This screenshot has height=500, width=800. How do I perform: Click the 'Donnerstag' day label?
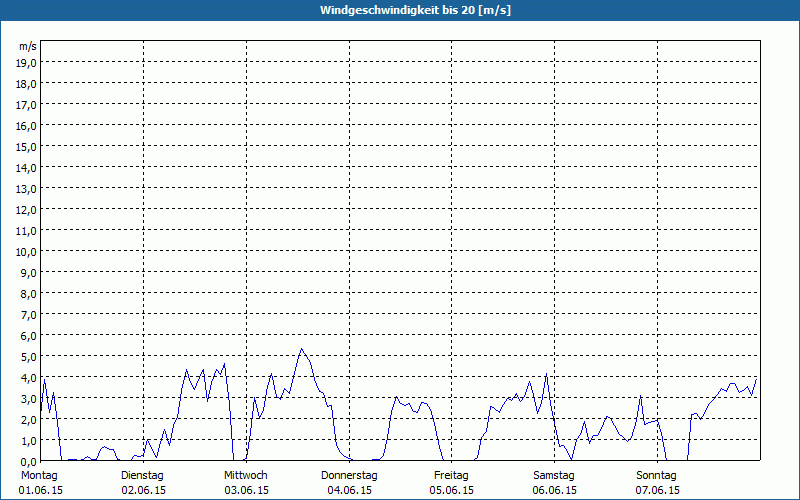(349, 476)
